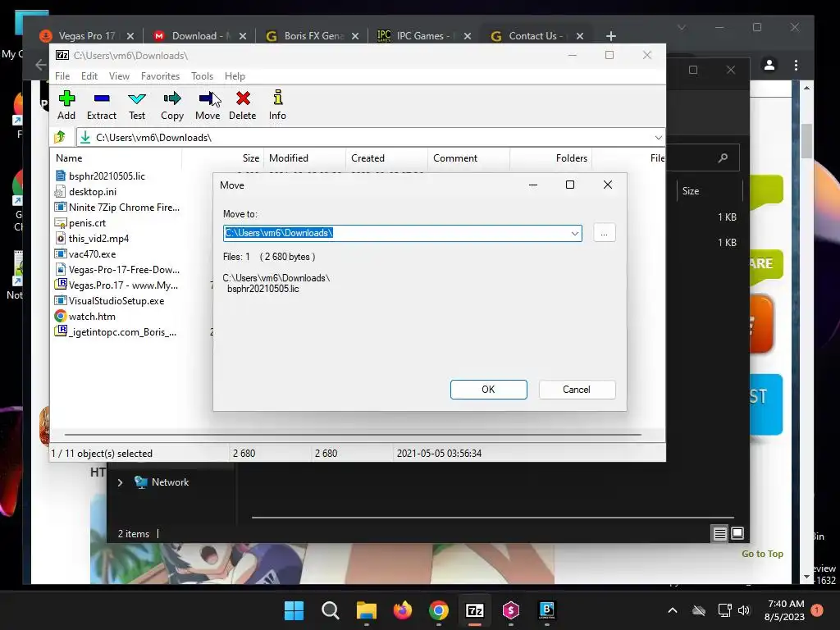Open Chrome from the taskbar
This screenshot has height=630, width=840.
(438, 610)
